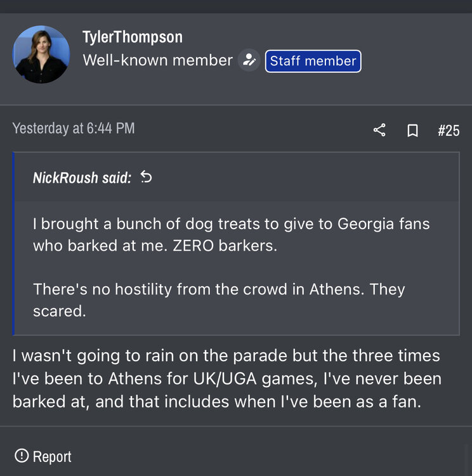Click the Staff member badge
This screenshot has height=476, width=472.
tap(313, 61)
